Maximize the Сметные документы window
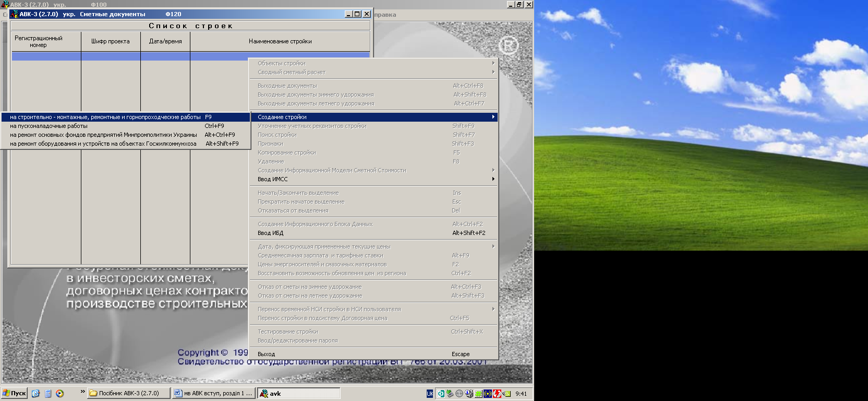The width and height of the screenshot is (868, 401). 357,14
